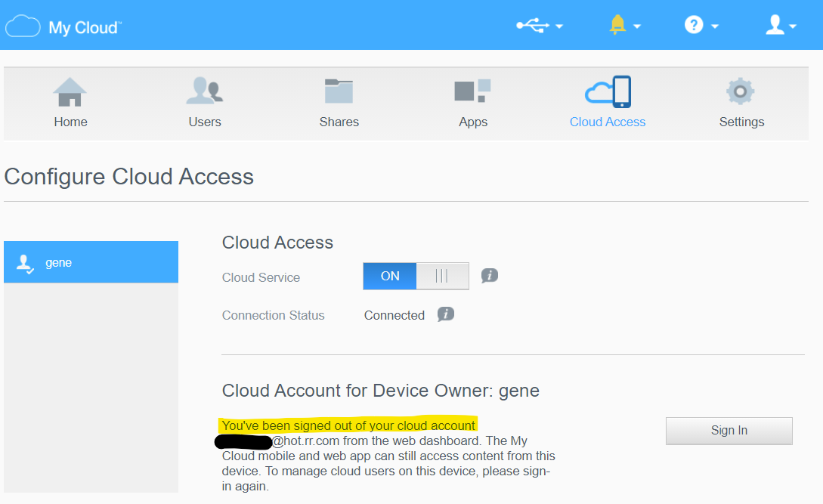Show info for Connection Status
The width and height of the screenshot is (823, 504).
[446, 314]
